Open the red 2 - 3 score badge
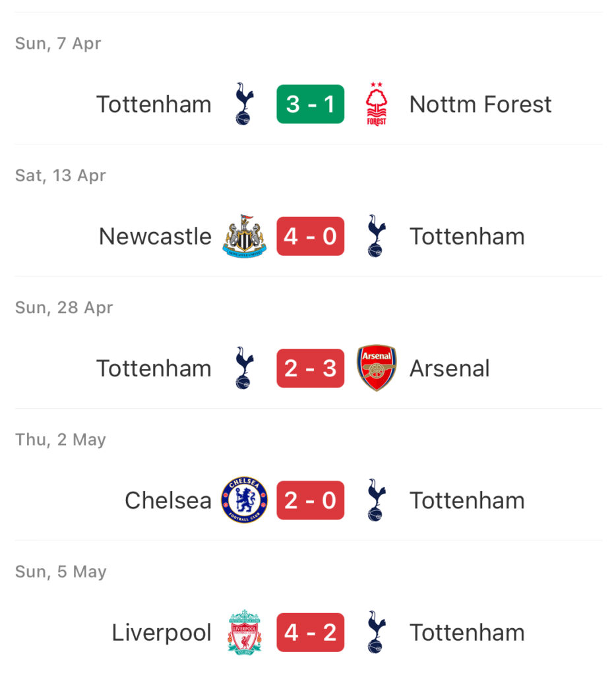This screenshot has width=616, height=675. coord(310,368)
